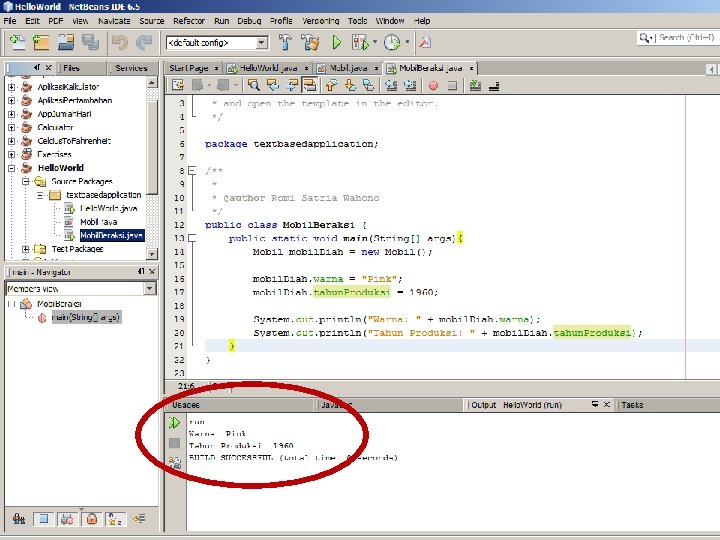The width and height of the screenshot is (720, 540).
Task: Click the PDF icon in main toolbar
Action: (x=424, y=43)
